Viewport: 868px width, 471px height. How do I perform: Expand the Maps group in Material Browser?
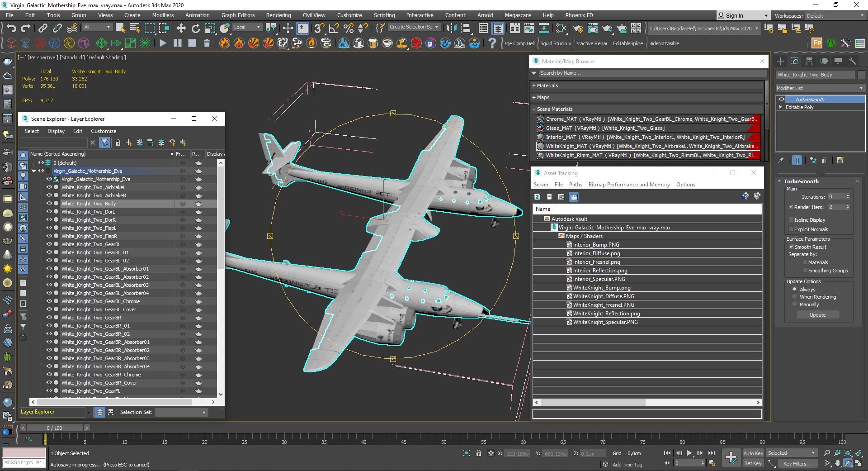pyautogui.click(x=534, y=97)
